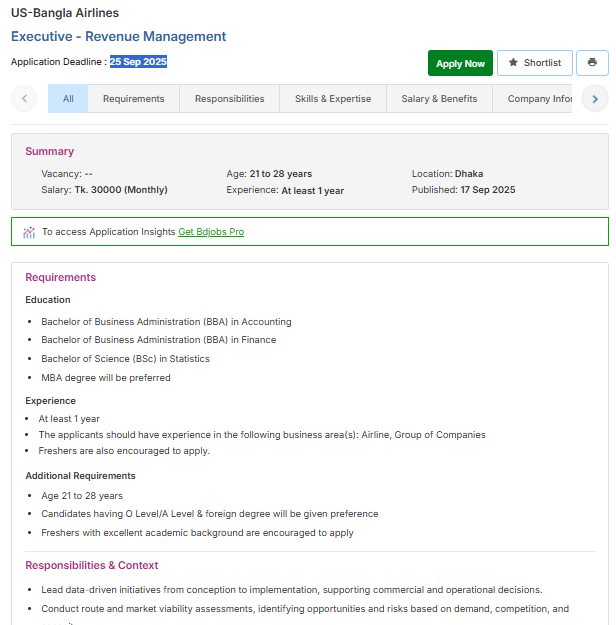Click the Shortlist button label

542,63
